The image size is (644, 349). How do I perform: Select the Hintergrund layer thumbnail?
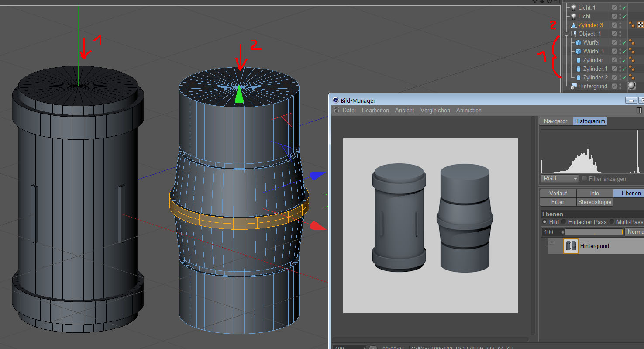coord(571,246)
